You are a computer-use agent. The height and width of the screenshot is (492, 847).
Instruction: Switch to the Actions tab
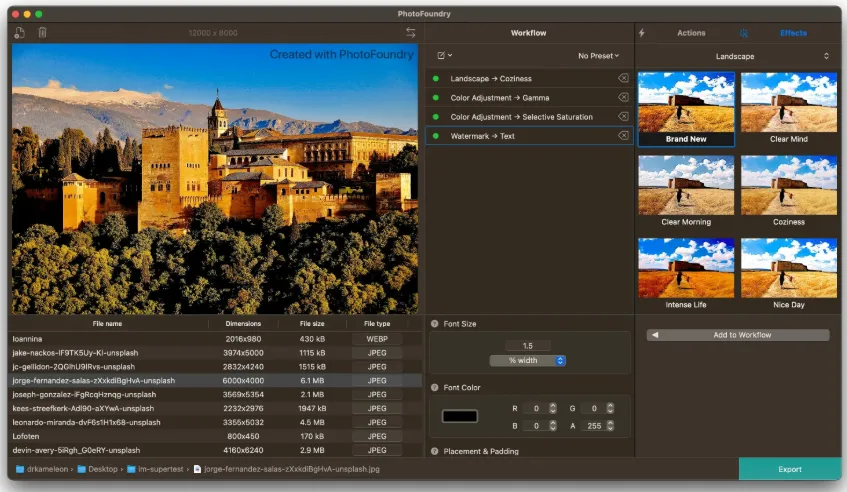(691, 33)
